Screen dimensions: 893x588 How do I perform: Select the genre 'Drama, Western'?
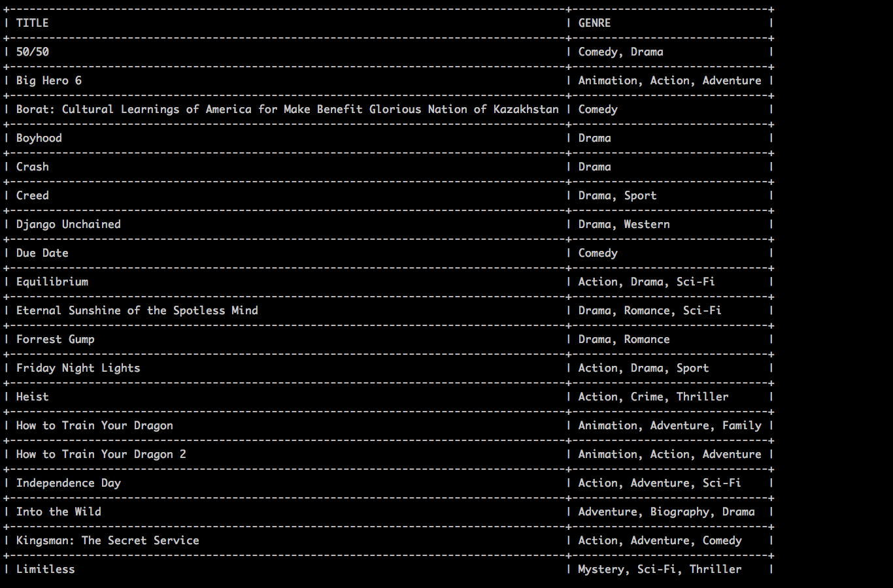click(x=624, y=224)
